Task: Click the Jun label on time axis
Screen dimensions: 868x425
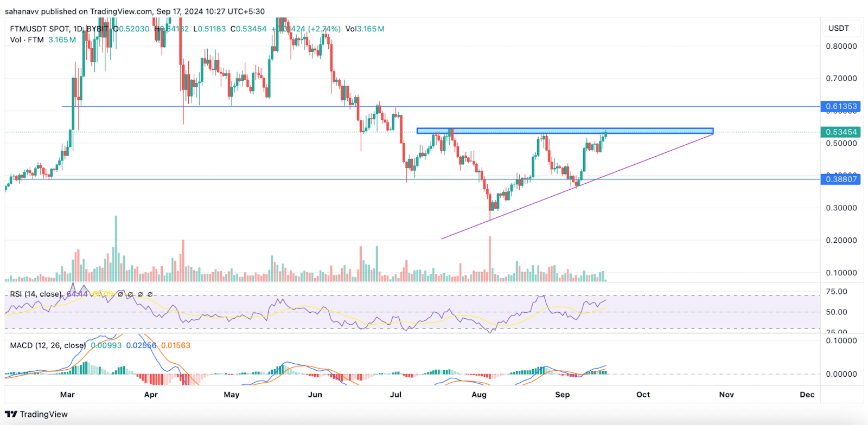Action: [315, 395]
